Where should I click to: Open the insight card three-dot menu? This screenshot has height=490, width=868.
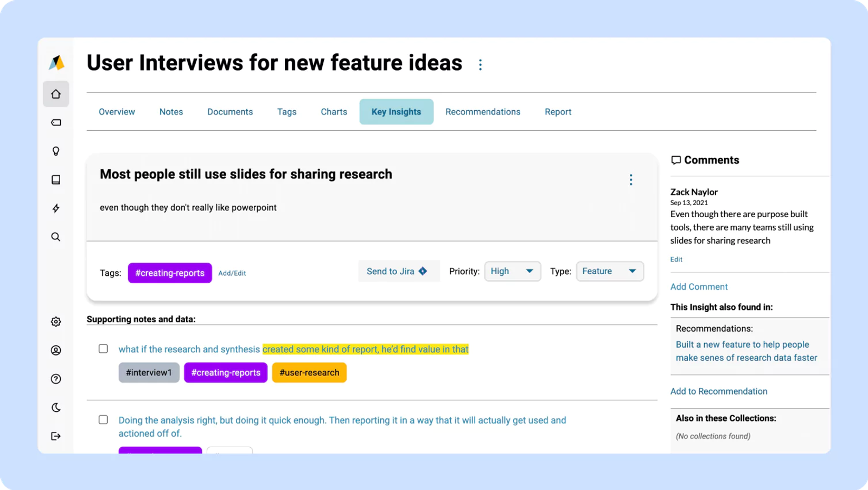pos(631,180)
